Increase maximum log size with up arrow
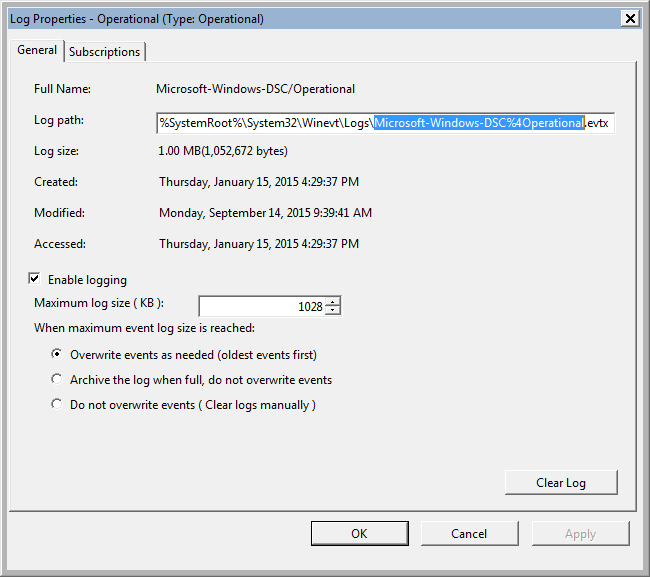The height and width of the screenshot is (577, 650). [x=333, y=302]
